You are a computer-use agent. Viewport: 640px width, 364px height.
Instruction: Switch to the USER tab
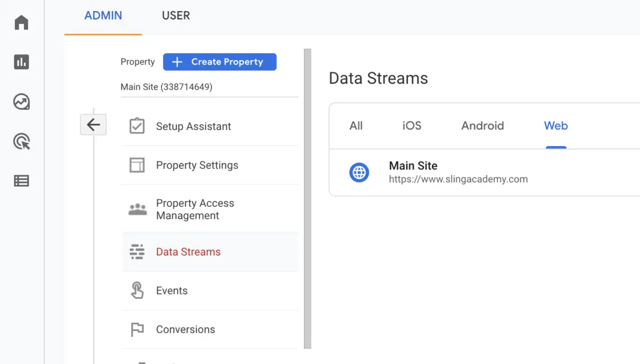tap(176, 15)
